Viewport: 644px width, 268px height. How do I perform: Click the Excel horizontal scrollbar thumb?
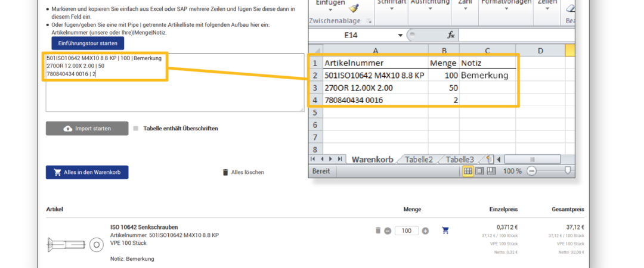(x=532, y=159)
